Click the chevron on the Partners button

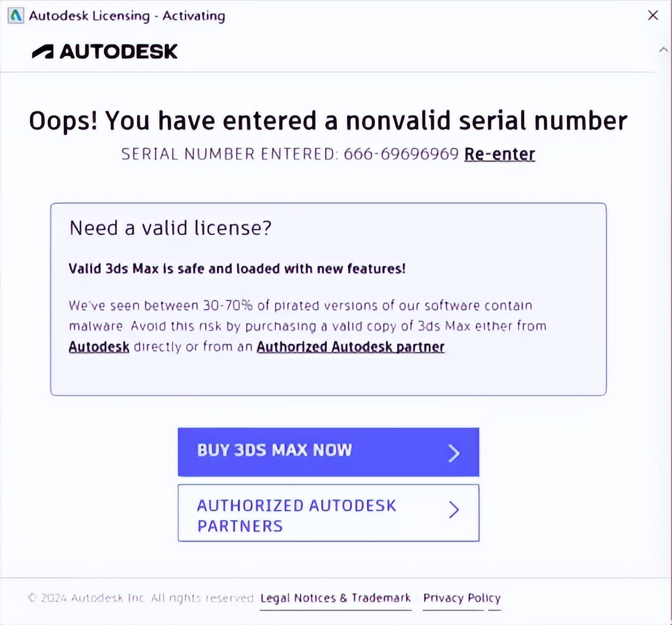coord(454,510)
